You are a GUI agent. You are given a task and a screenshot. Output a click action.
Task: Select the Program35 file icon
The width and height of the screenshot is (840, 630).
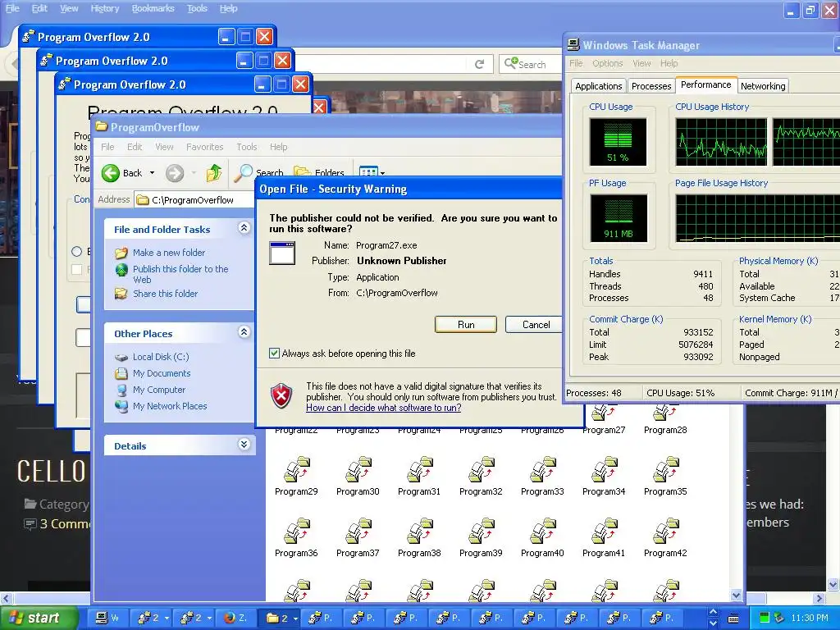[x=665, y=470]
